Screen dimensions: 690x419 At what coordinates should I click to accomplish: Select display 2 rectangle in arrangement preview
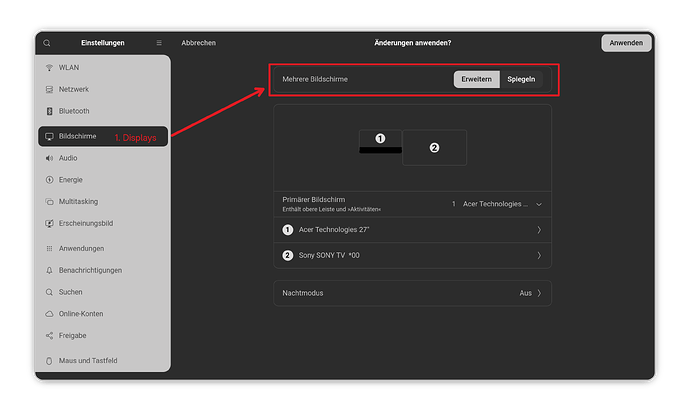pos(434,148)
